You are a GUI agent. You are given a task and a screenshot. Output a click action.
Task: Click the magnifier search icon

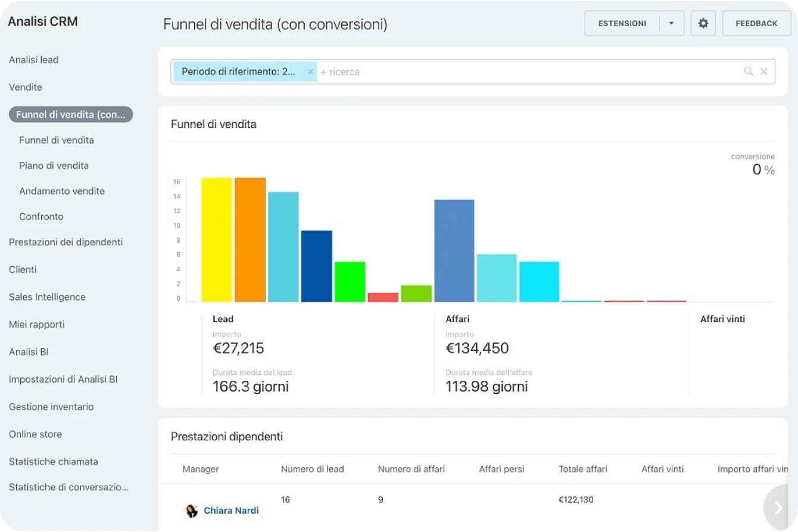click(748, 71)
